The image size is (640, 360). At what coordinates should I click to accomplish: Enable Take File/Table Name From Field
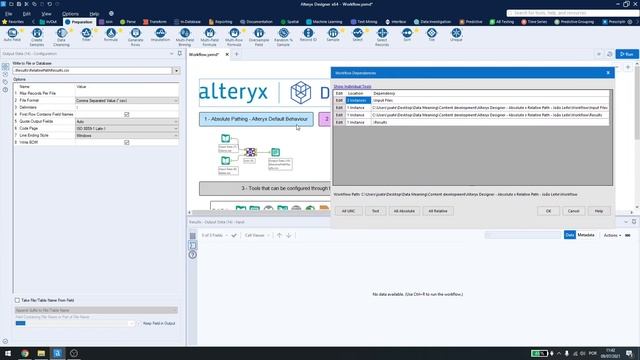pos(17,300)
